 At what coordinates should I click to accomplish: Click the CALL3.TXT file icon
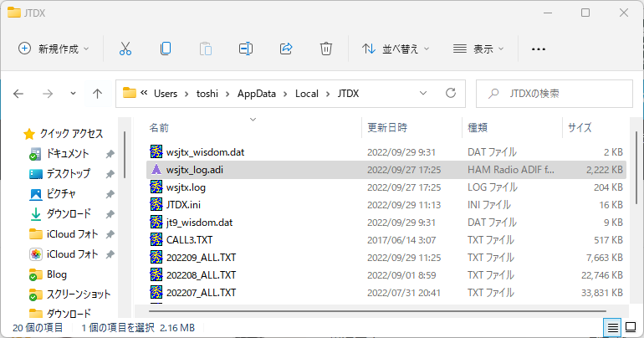click(156, 240)
